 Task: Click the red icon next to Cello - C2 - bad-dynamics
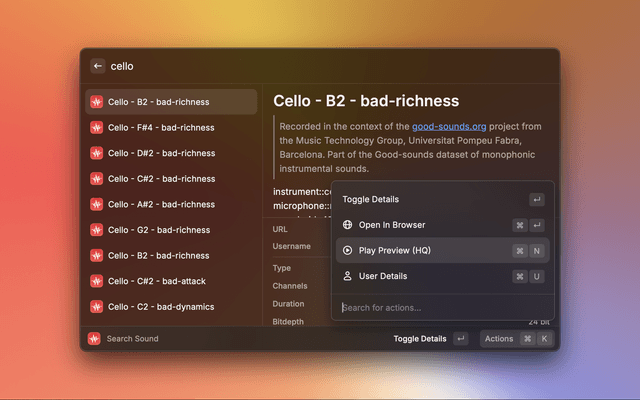click(x=96, y=307)
